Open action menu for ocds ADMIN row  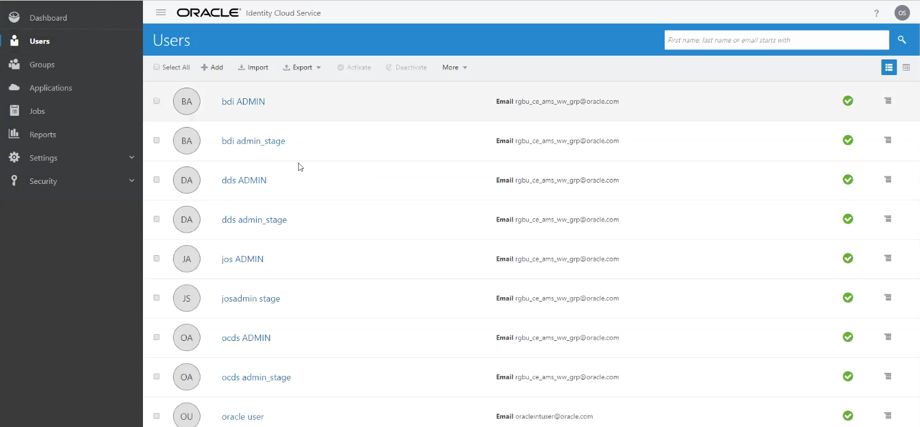pos(888,337)
